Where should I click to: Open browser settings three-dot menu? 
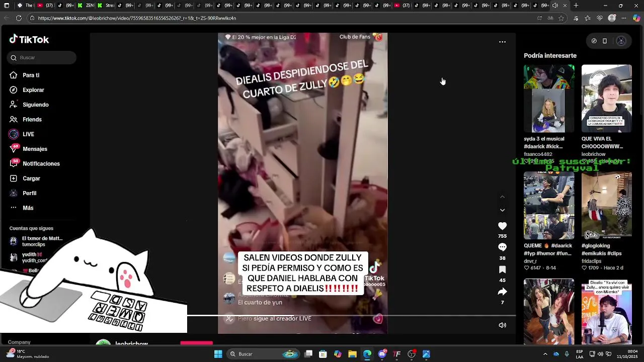624,18
